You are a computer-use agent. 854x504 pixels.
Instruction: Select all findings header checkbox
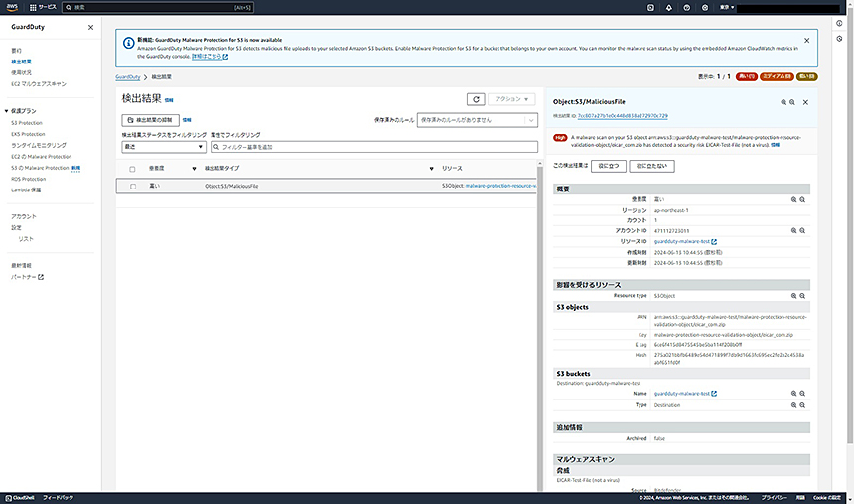coord(132,169)
